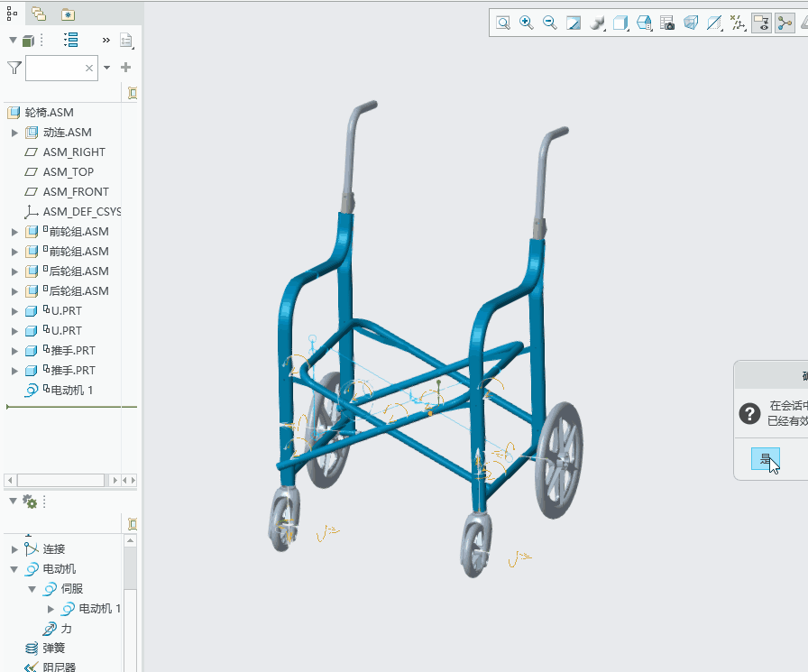Click the Repaint screen icon
808x672 pixels.
click(x=574, y=23)
